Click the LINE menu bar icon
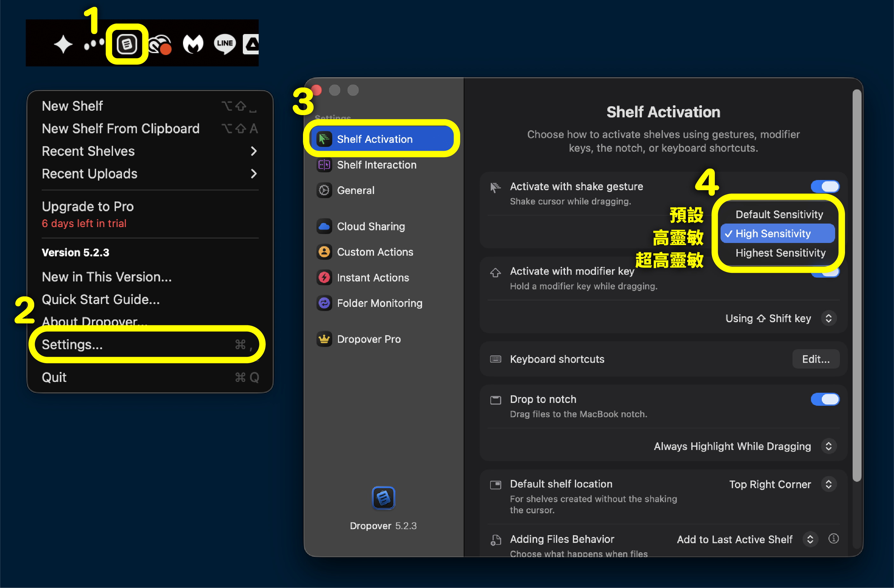Screen dimensions: 894x588 [225, 44]
